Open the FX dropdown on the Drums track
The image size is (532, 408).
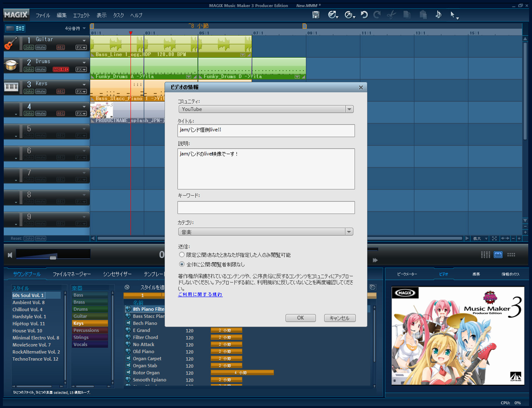(81, 69)
